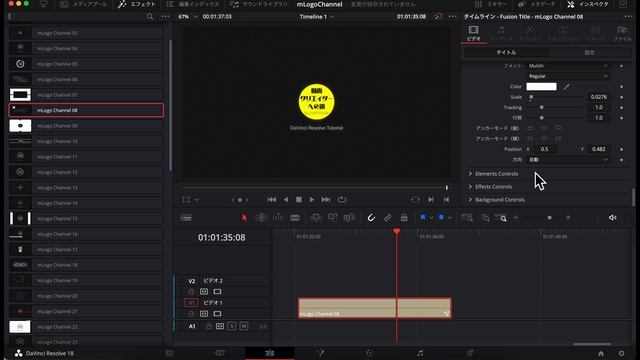
Task: Click the red playhead marker
Action: point(397,231)
